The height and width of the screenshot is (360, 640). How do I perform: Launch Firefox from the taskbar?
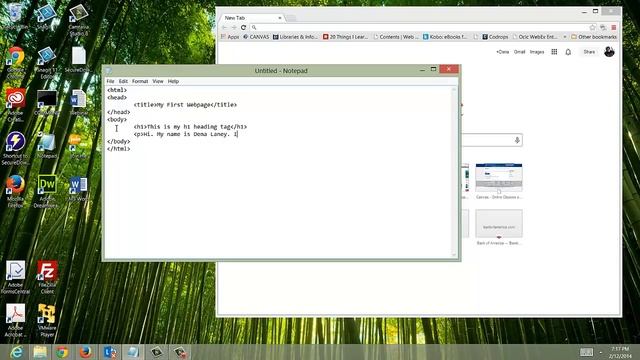point(86,352)
